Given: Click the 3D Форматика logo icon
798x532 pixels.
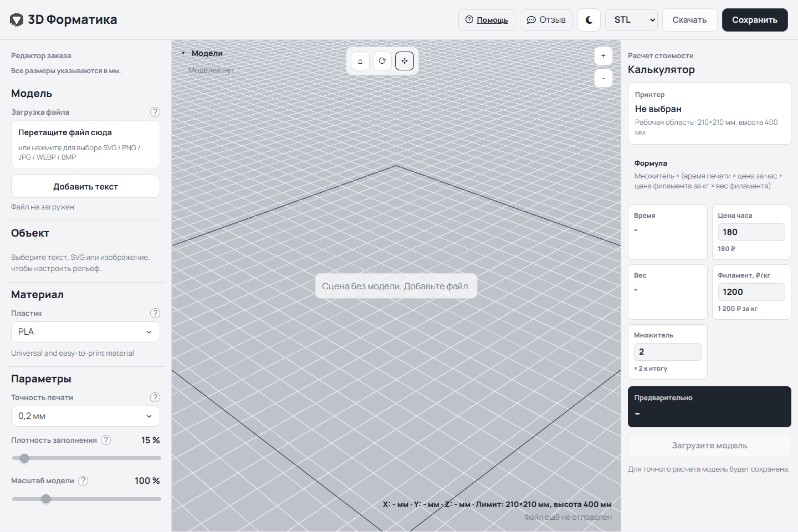Looking at the screenshot, I should (17, 20).
